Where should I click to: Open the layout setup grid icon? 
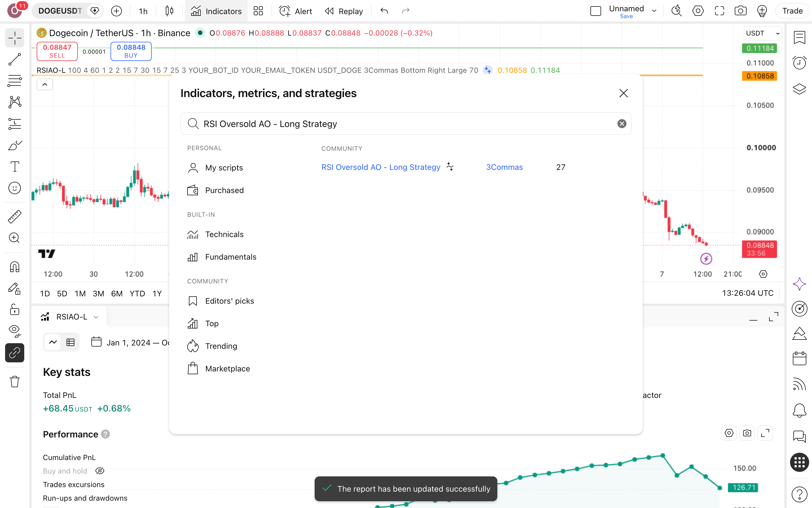258,11
